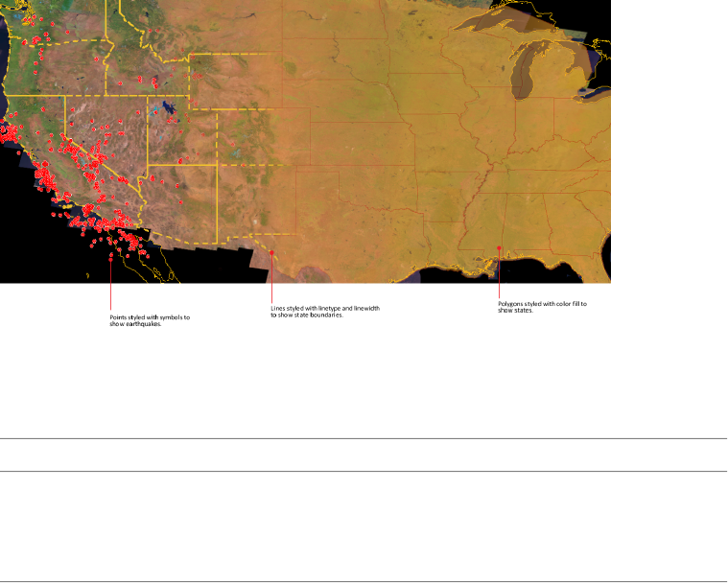The height and width of the screenshot is (583, 728).
Task: Select the caption "Lines styled with linetype and linewidth"
Action: (325, 308)
